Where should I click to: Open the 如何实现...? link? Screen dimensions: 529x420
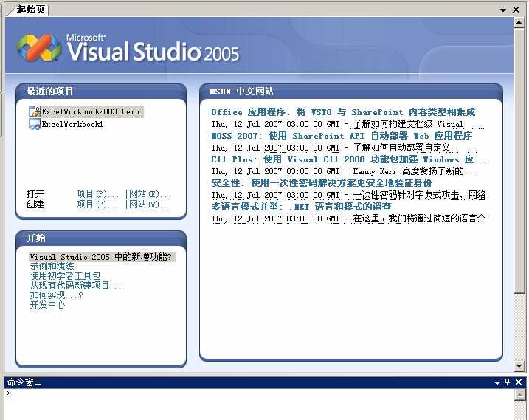pyautogui.click(x=56, y=295)
